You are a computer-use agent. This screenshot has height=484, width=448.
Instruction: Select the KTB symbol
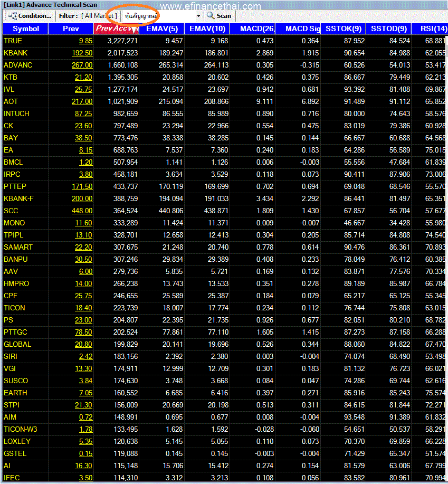click(x=11, y=77)
